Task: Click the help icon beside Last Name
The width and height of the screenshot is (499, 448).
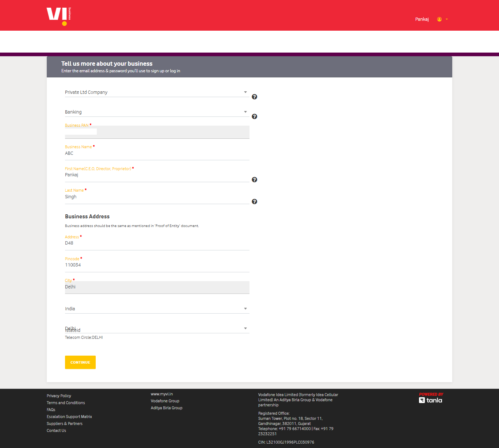Action: (x=254, y=201)
